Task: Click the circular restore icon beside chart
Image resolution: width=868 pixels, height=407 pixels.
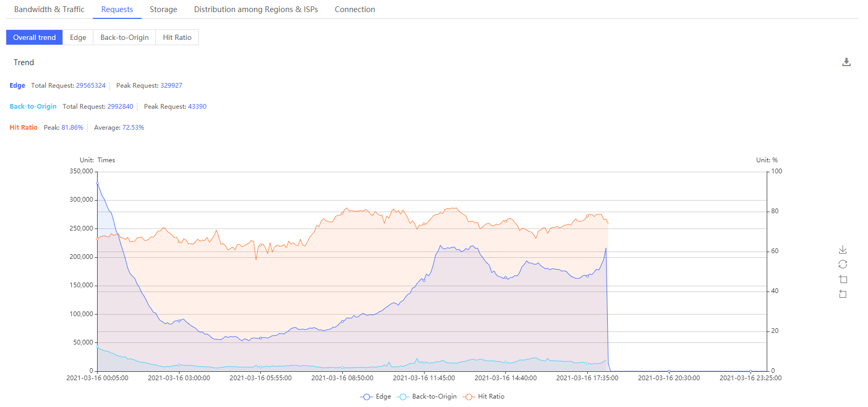Action: point(843,264)
